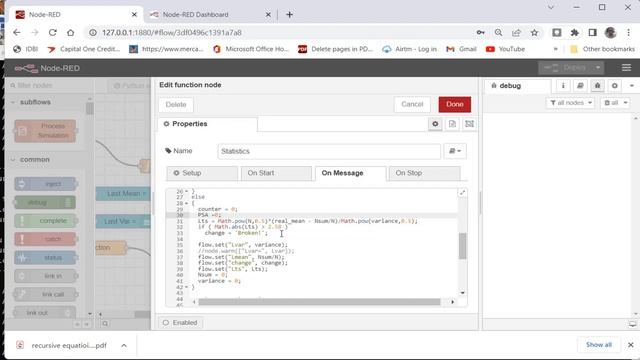The height and width of the screenshot is (360, 640).
Task: Go back to previous page
Action: pyautogui.click(x=16, y=33)
